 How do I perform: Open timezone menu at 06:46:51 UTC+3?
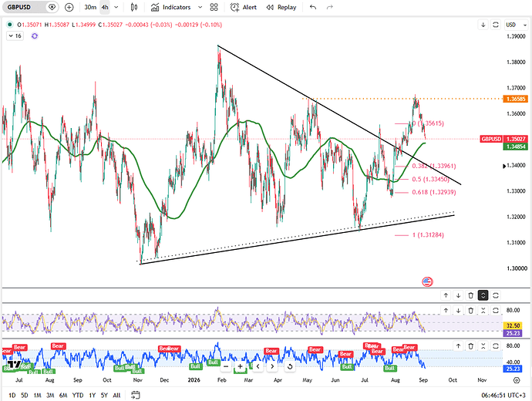503,396
